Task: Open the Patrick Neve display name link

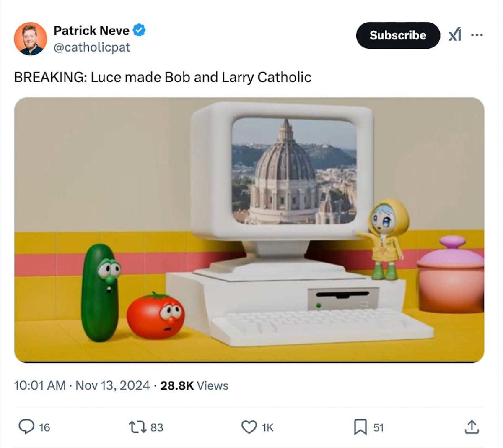Action: coord(91,31)
